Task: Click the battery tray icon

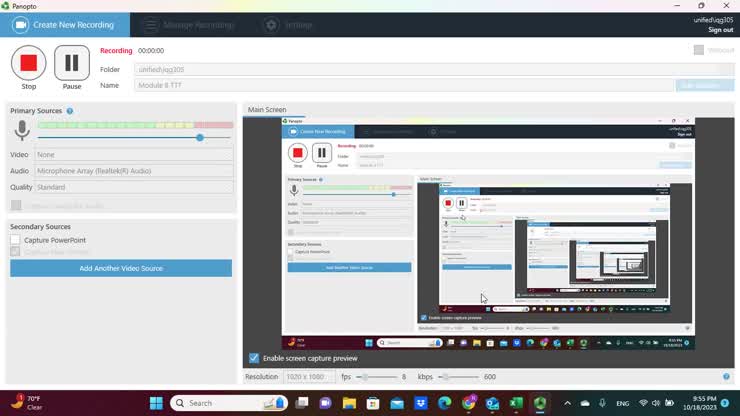Action: point(669,403)
